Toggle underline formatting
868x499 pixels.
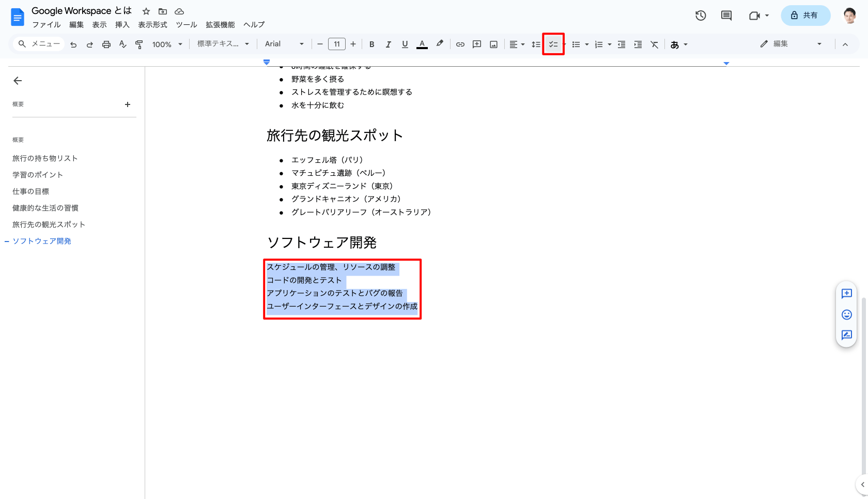coord(405,44)
